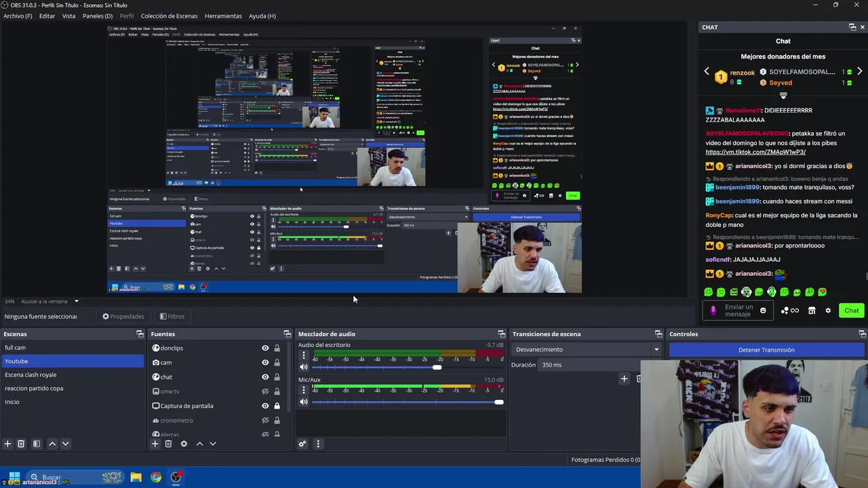Viewport: 868px width, 488px height.
Task: Open the Ayuda menu
Action: pos(262,16)
